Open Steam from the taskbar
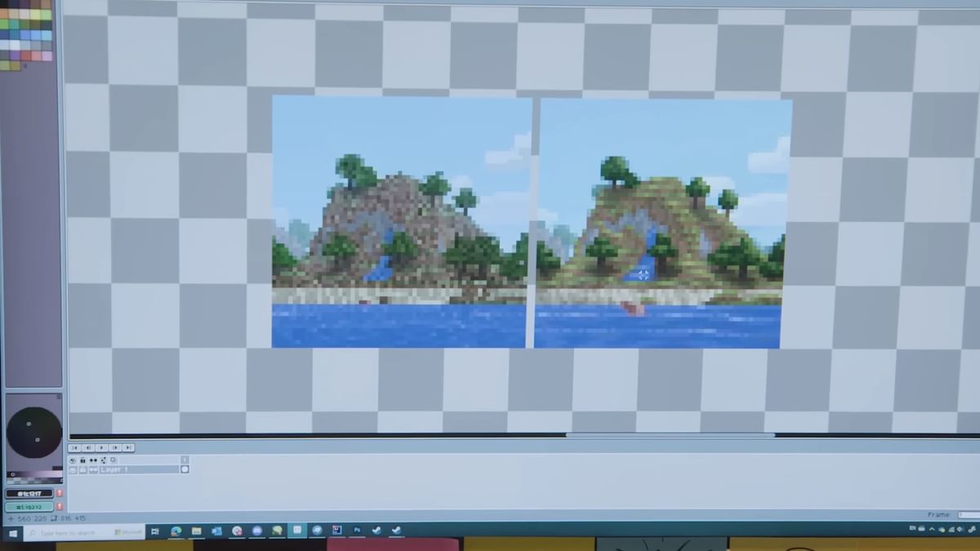The image size is (980, 551). click(x=376, y=531)
